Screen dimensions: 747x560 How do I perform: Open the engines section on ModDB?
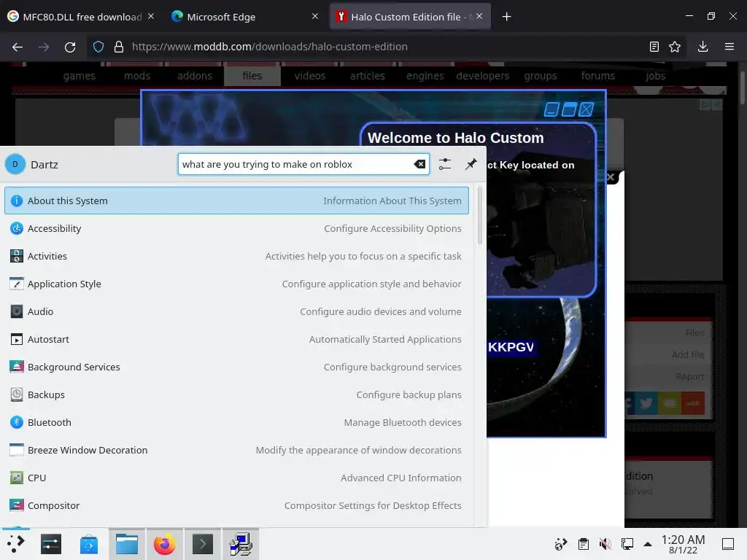pyautogui.click(x=425, y=76)
